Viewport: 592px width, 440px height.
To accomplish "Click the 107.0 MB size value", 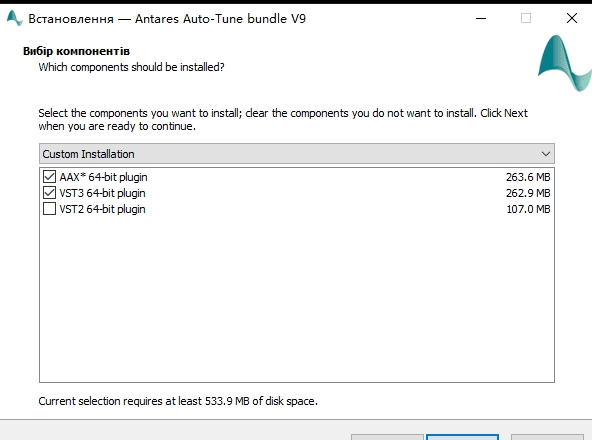I will pos(528,209).
